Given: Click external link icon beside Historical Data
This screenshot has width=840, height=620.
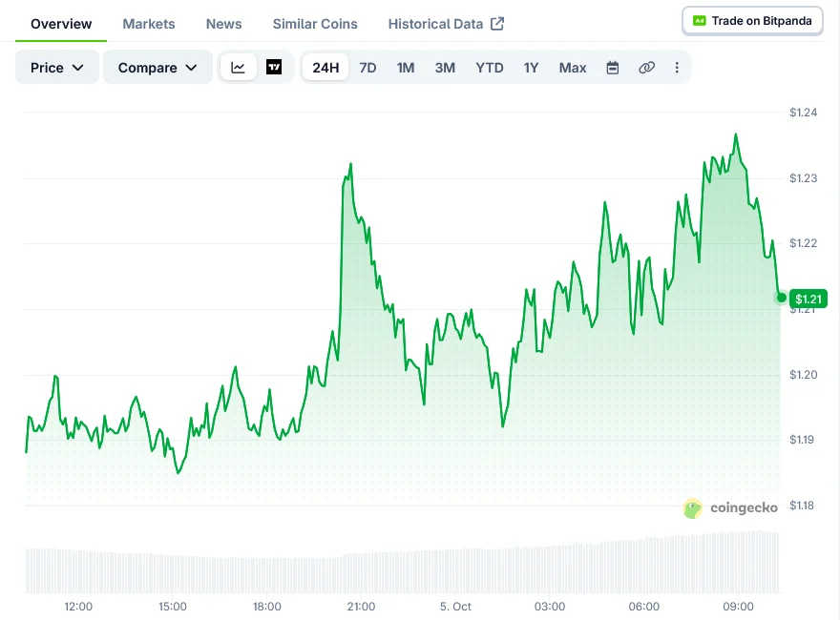Looking at the screenshot, I should [x=497, y=24].
